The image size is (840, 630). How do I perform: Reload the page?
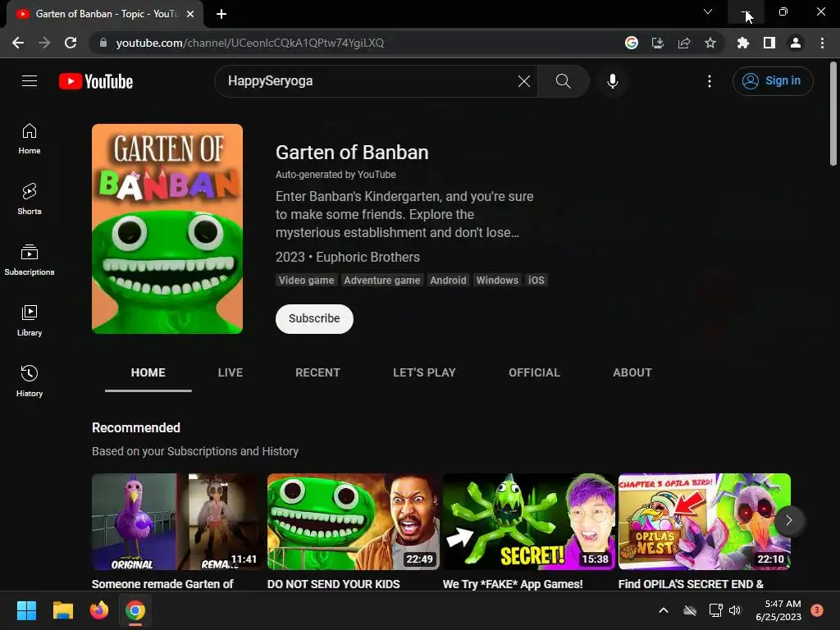coord(71,43)
